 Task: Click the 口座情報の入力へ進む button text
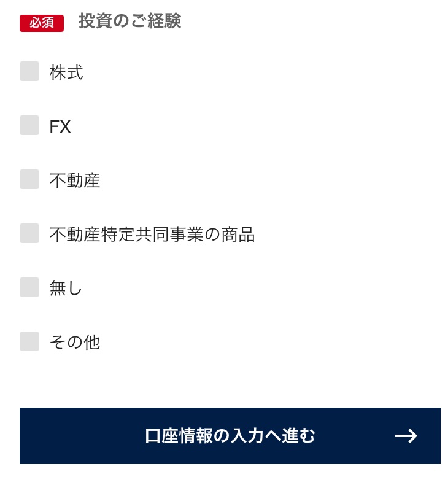point(230,436)
